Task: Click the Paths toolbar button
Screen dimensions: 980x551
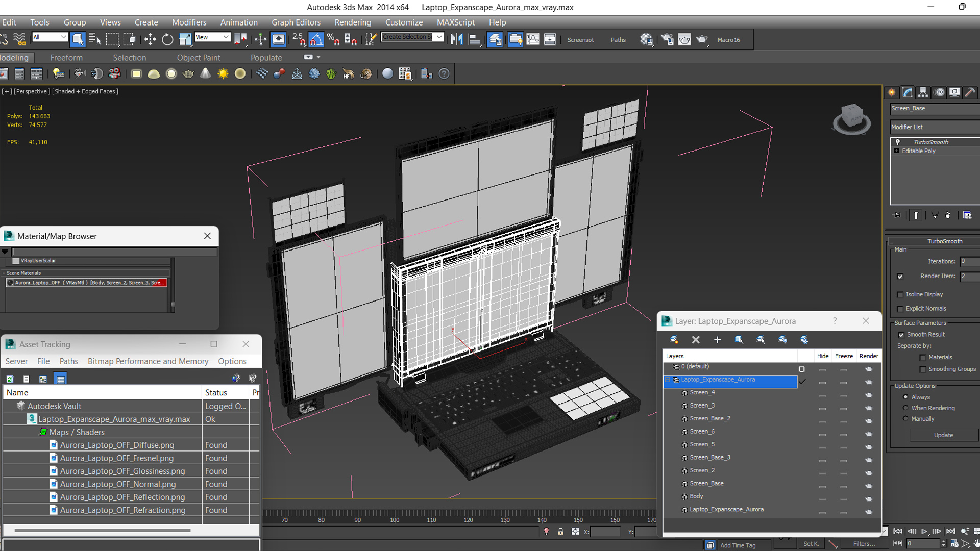Action: point(618,40)
